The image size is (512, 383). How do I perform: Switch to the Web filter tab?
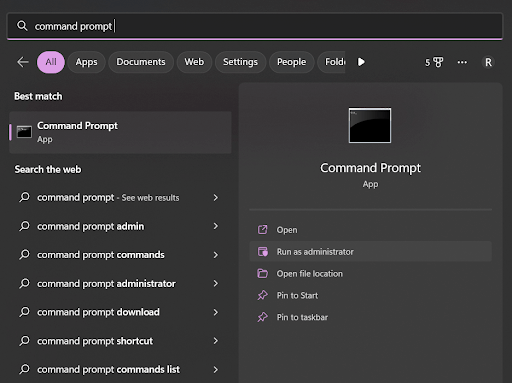tap(194, 62)
